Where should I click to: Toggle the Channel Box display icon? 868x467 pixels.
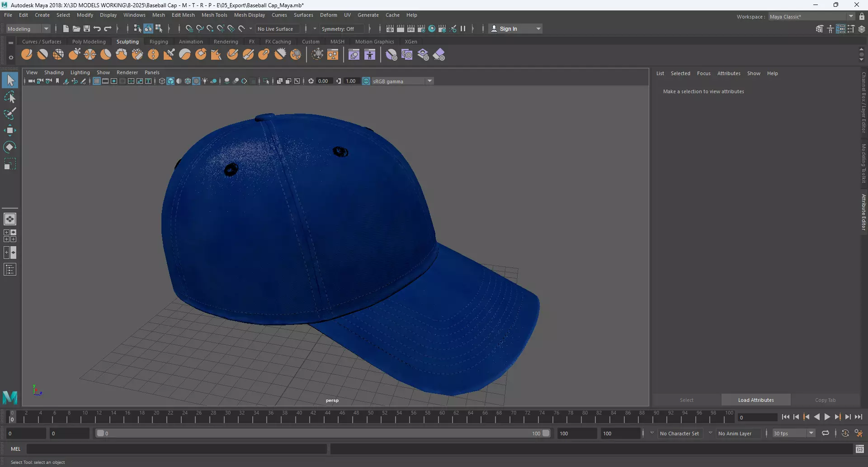click(862, 29)
